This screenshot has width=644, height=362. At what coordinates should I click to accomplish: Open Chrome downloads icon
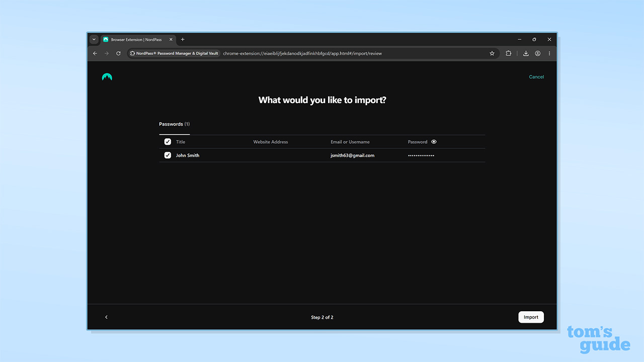(526, 53)
